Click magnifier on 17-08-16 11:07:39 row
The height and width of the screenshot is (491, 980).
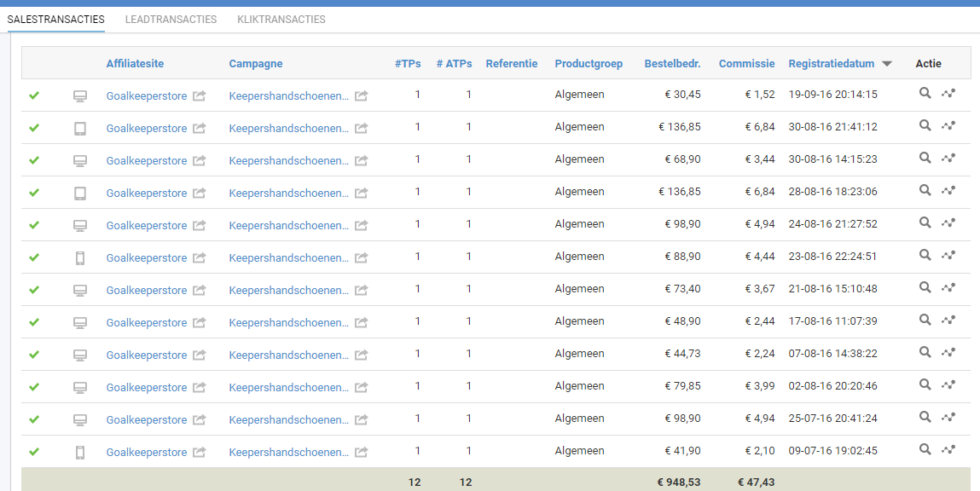(x=925, y=321)
